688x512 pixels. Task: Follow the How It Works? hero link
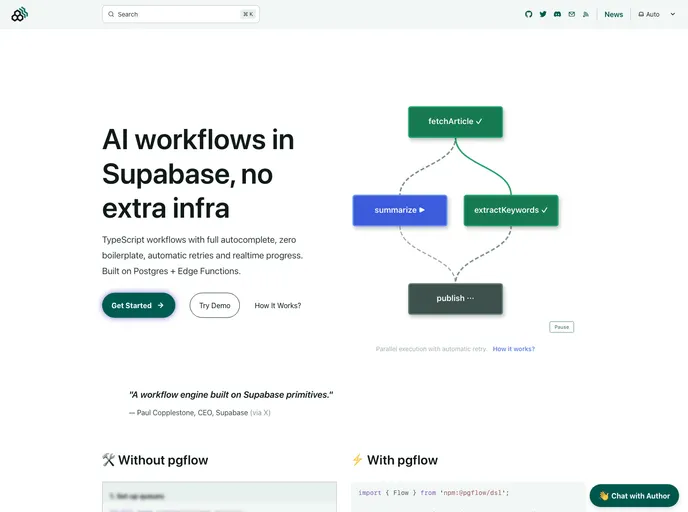click(277, 305)
